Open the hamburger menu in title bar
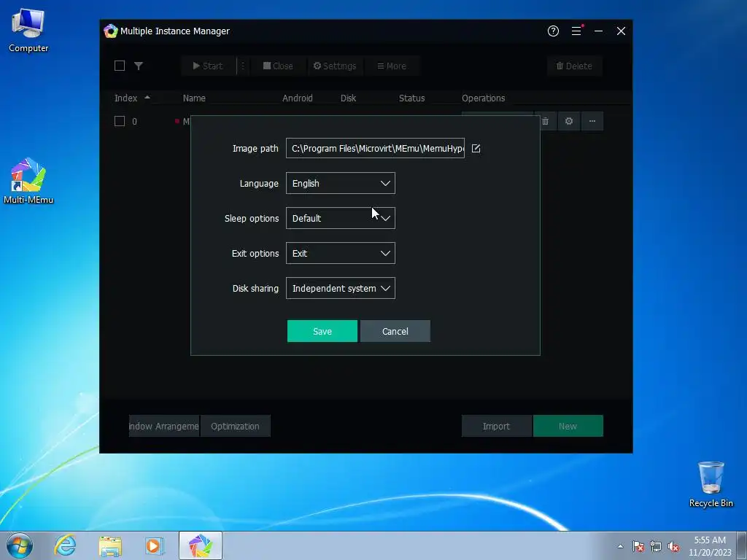 pos(576,31)
